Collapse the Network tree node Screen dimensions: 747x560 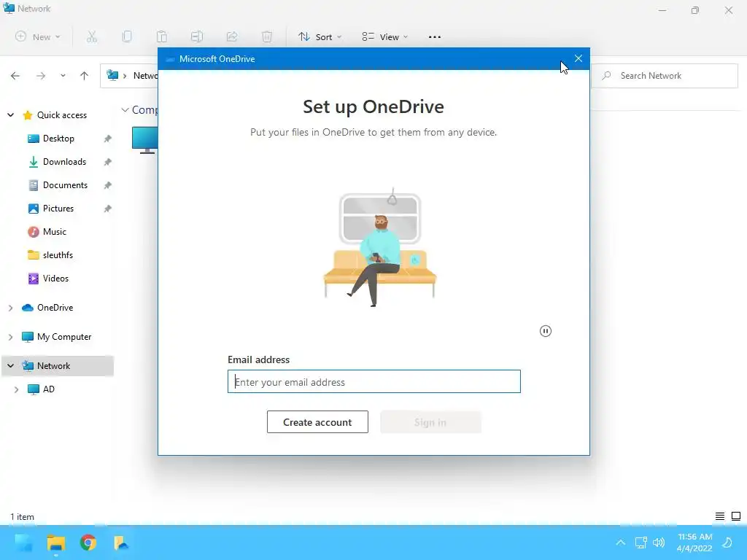(x=10, y=366)
